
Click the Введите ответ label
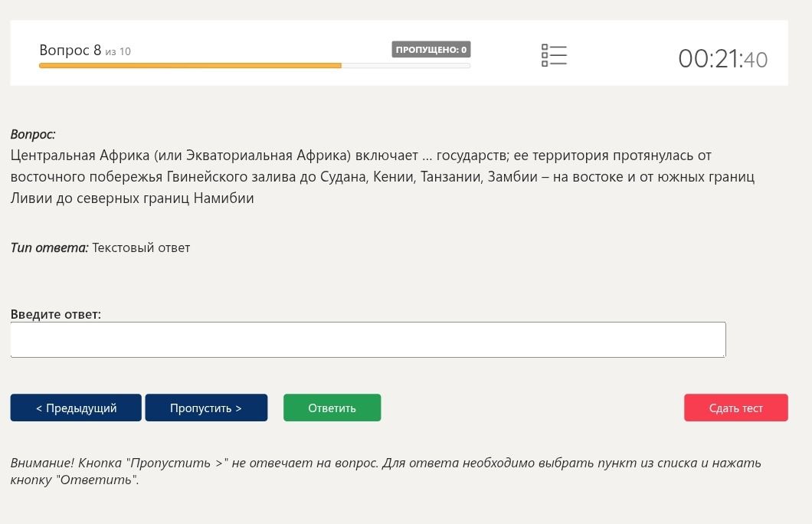(56, 314)
